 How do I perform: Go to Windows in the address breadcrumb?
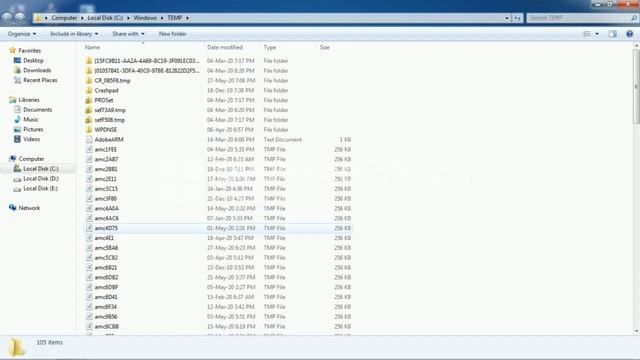[x=145, y=18]
